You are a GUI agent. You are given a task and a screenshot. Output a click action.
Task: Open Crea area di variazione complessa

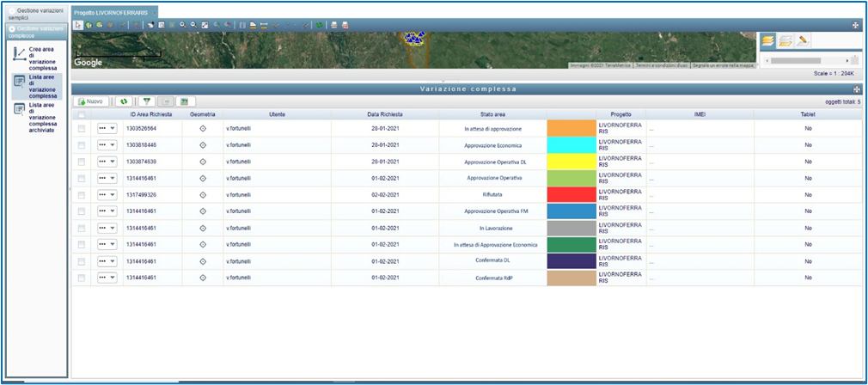click(41, 58)
